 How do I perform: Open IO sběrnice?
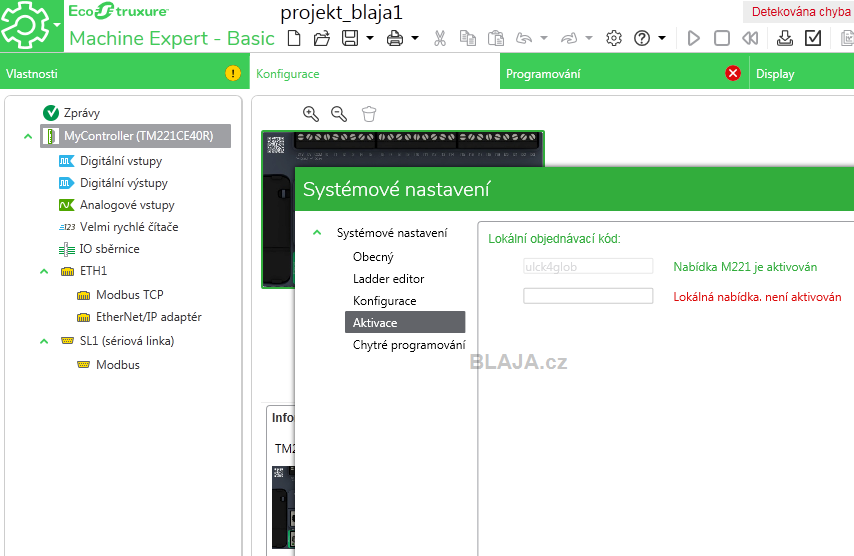point(109,249)
